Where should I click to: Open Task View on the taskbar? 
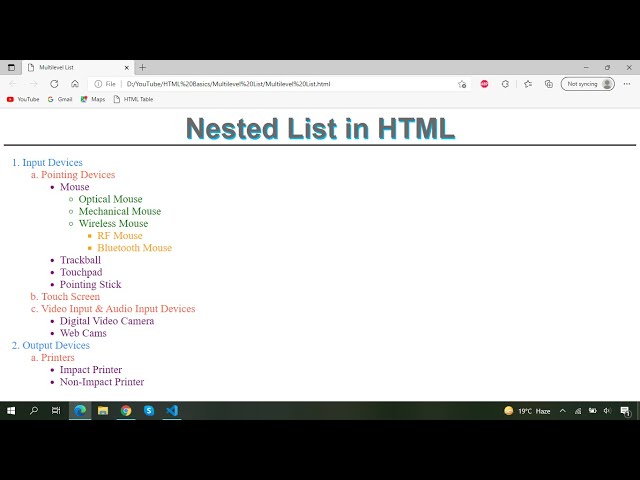point(56,411)
